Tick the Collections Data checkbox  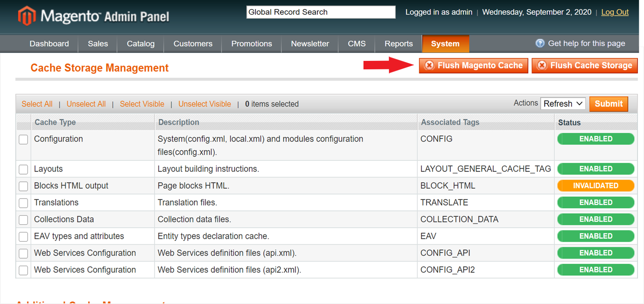tap(23, 220)
